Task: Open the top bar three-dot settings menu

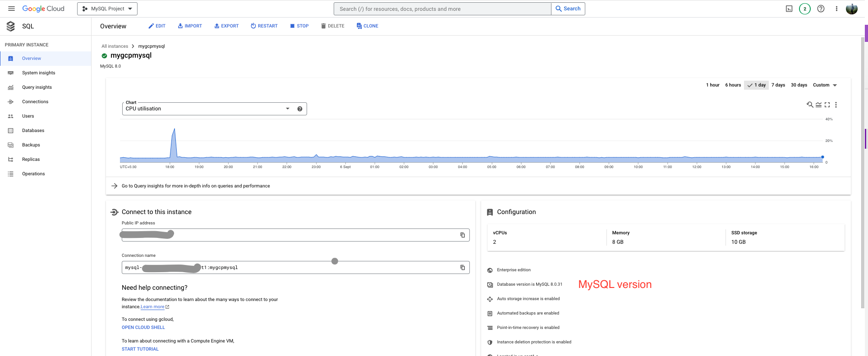Action: (x=836, y=9)
